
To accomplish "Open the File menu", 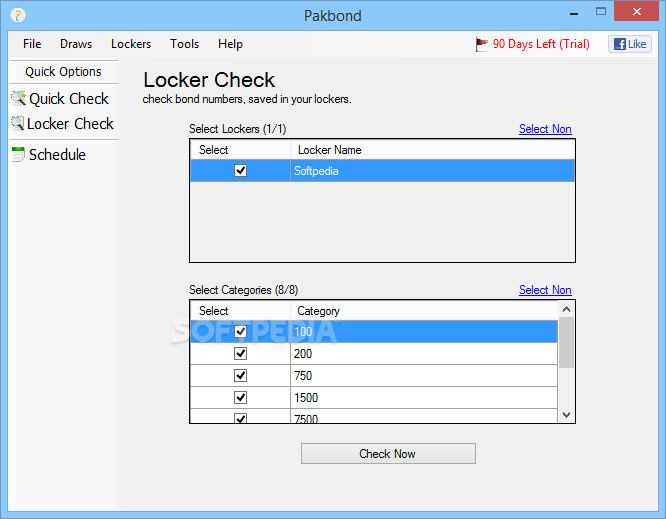I will click(32, 44).
